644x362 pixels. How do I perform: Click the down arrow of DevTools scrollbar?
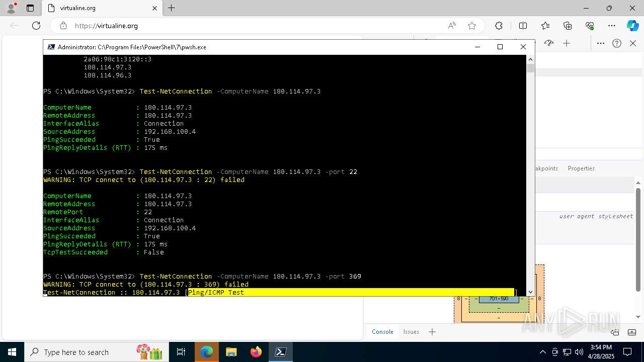click(638, 317)
